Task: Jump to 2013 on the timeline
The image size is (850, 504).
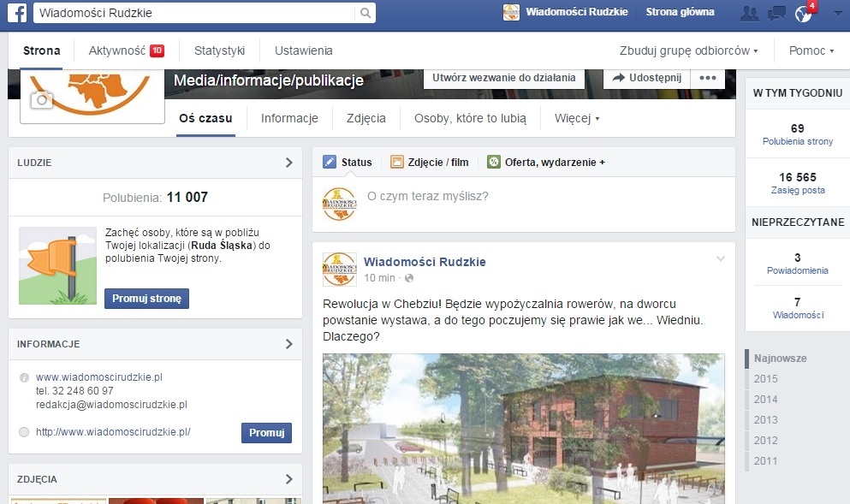Action: pyautogui.click(x=765, y=420)
